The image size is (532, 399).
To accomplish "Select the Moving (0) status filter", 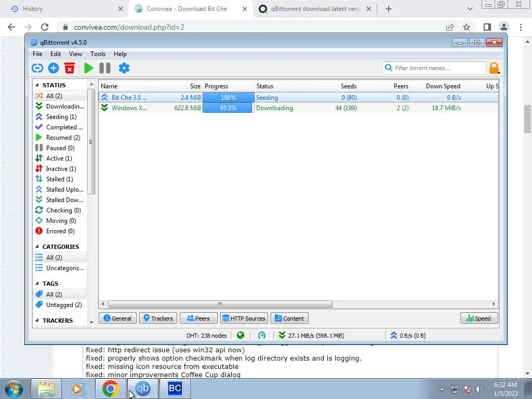I will [x=60, y=221].
